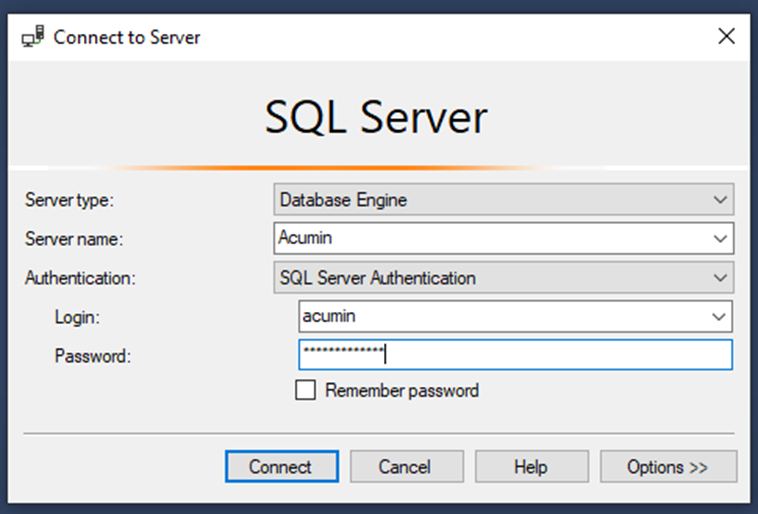The image size is (758, 514).
Task: Open the Authentication dropdown arrow
Action: coord(720,278)
